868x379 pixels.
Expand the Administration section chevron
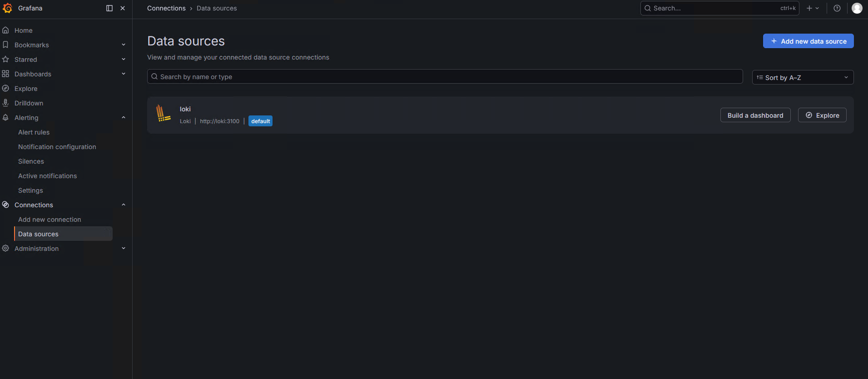pyautogui.click(x=124, y=249)
